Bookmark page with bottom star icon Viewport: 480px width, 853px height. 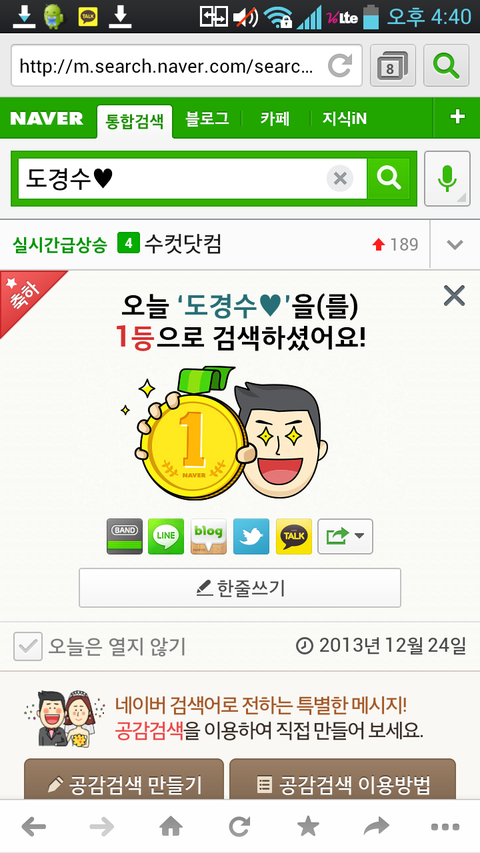(x=308, y=827)
